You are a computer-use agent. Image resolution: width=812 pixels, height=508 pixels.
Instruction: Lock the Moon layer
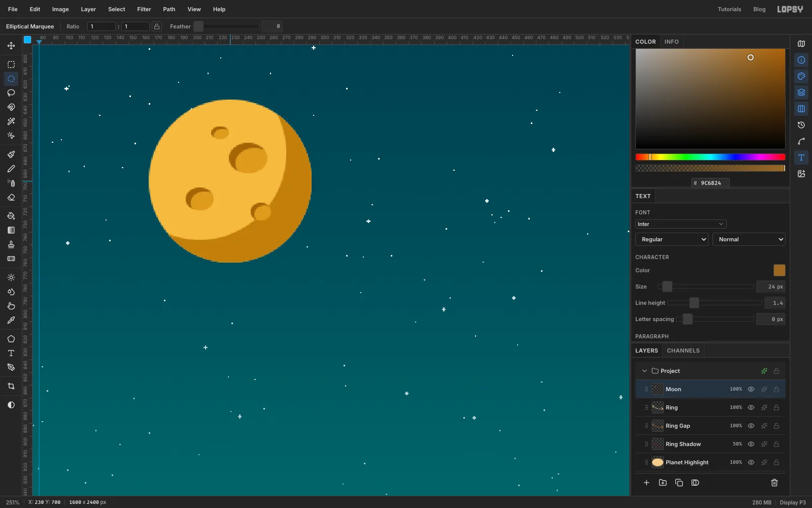point(776,389)
